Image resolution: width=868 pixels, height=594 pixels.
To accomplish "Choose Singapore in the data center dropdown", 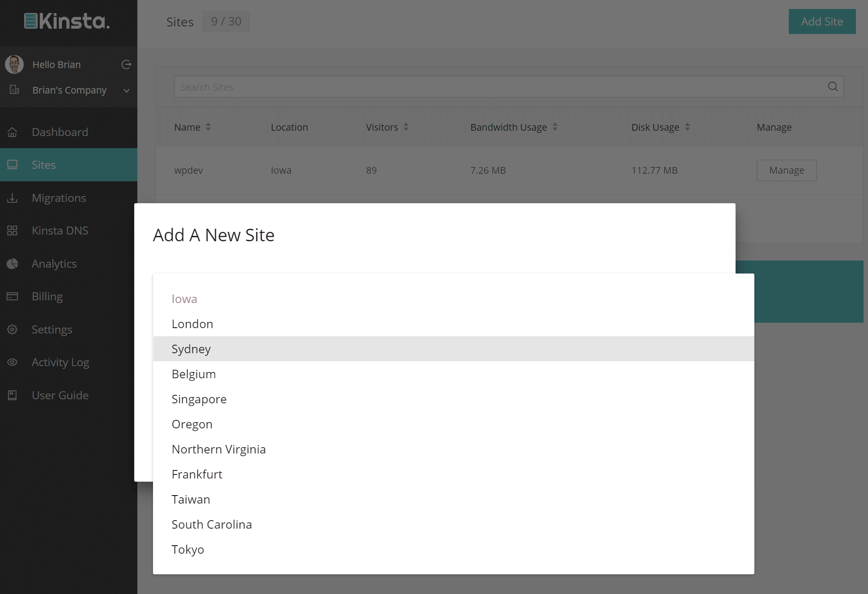I will tap(199, 399).
